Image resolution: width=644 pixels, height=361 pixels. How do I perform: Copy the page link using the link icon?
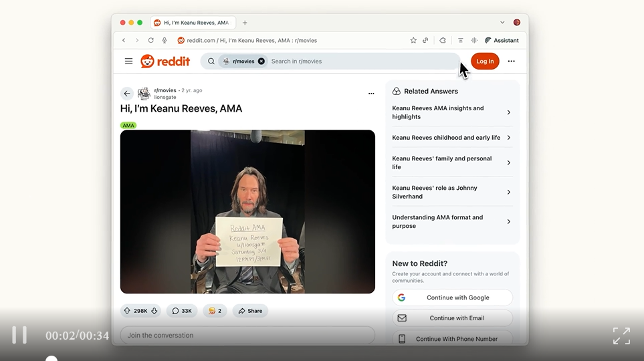pyautogui.click(x=425, y=40)
